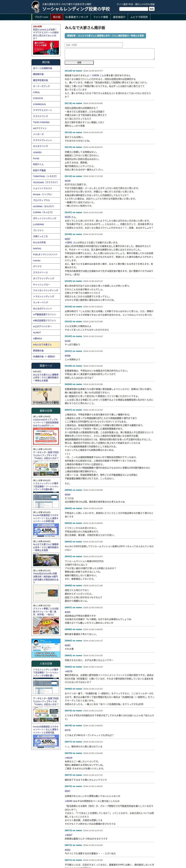Open the COMMOSUS board link

[46, 104]
